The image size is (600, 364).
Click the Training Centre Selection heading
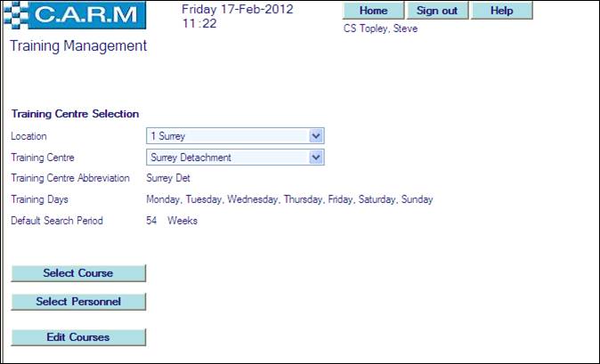click(75, 114)
